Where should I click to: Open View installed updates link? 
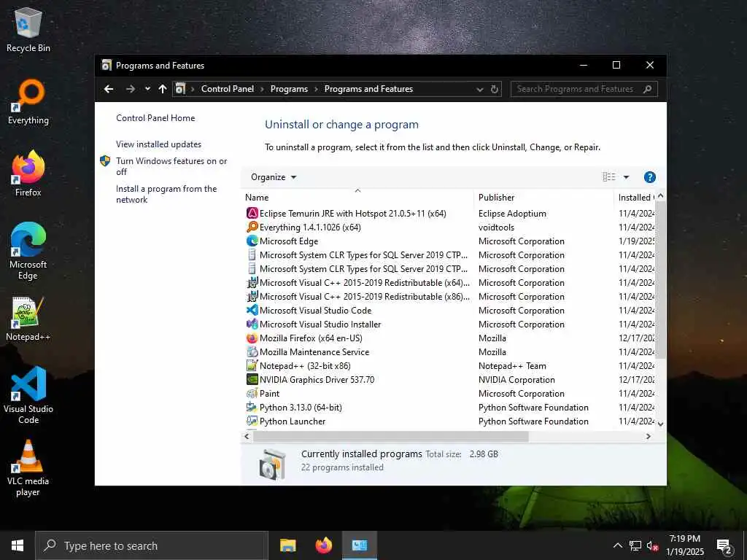pos(158,144)
